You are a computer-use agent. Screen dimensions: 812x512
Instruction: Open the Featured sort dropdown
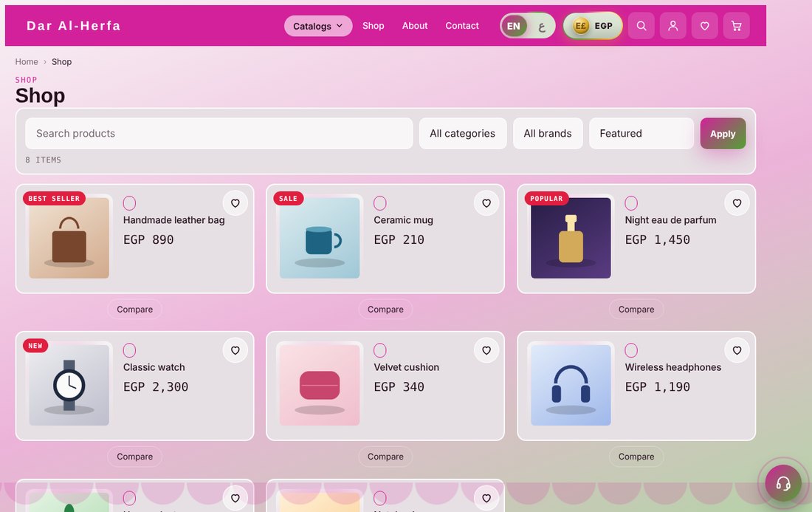tap(641, 133)
